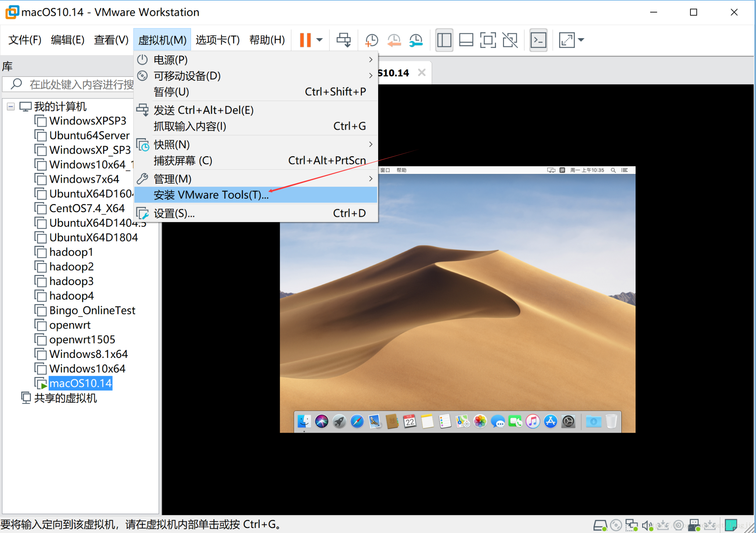Image resolution: width=756 pixels, height=533 pixels.
Task: Open 设置(S)... from the menu
Action: [256, 213]
